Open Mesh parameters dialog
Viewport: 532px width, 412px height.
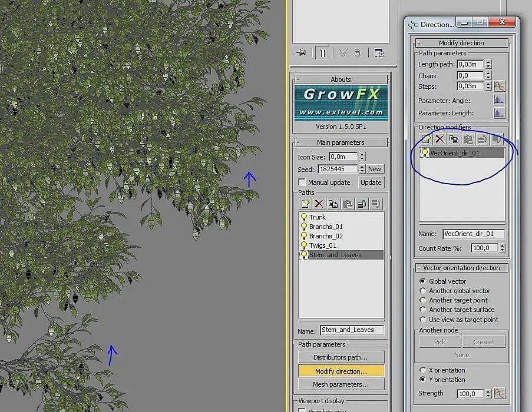(x=341, y=384)
